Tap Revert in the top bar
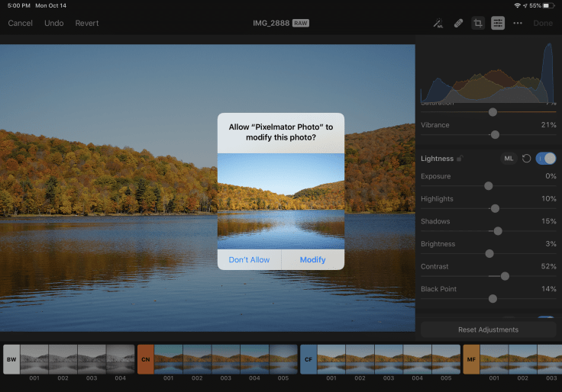 coord(87,24)
